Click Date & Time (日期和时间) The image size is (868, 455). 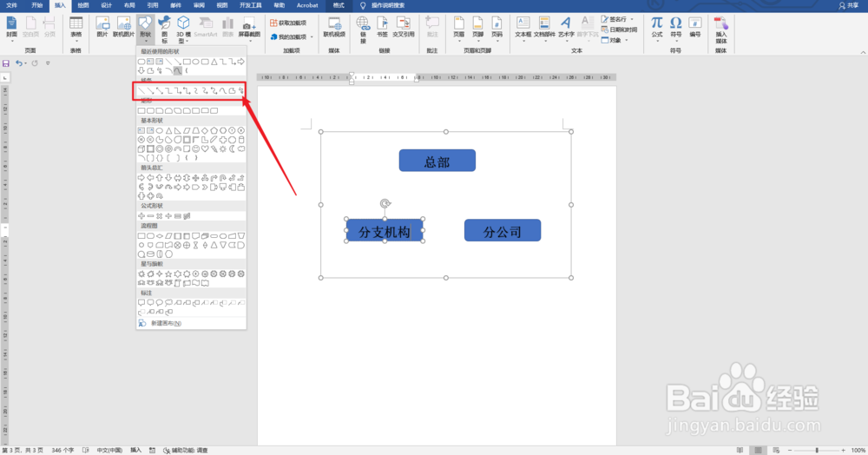(x=619, y=30)
